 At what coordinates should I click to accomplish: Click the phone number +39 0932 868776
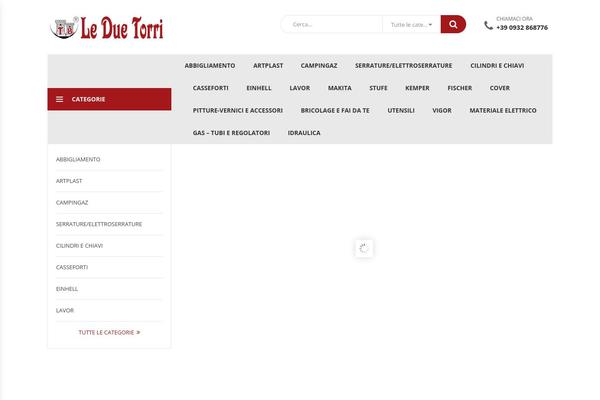point(522,28)
